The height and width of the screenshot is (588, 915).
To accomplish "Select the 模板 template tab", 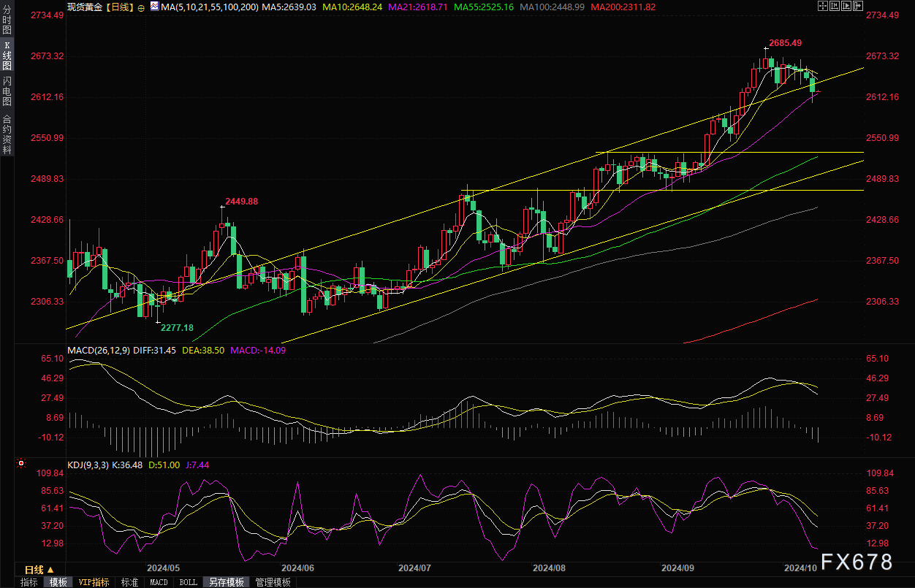I will [x=58, y=582].
